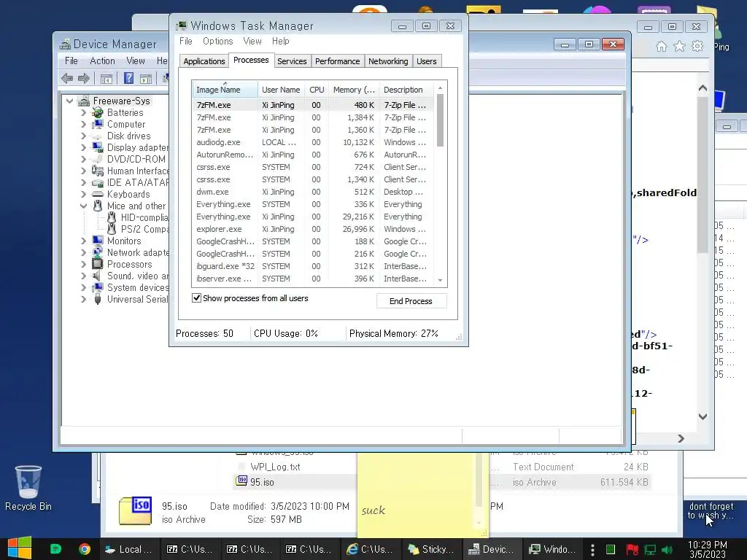This screenshot has height=560, width=747.
Task: Select the Batteries category icon
Action: click(x=98, y=113)
